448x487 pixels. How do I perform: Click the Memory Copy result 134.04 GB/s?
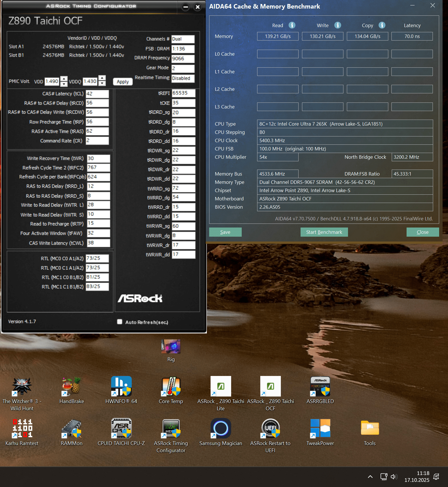click(x=367, y=36)
